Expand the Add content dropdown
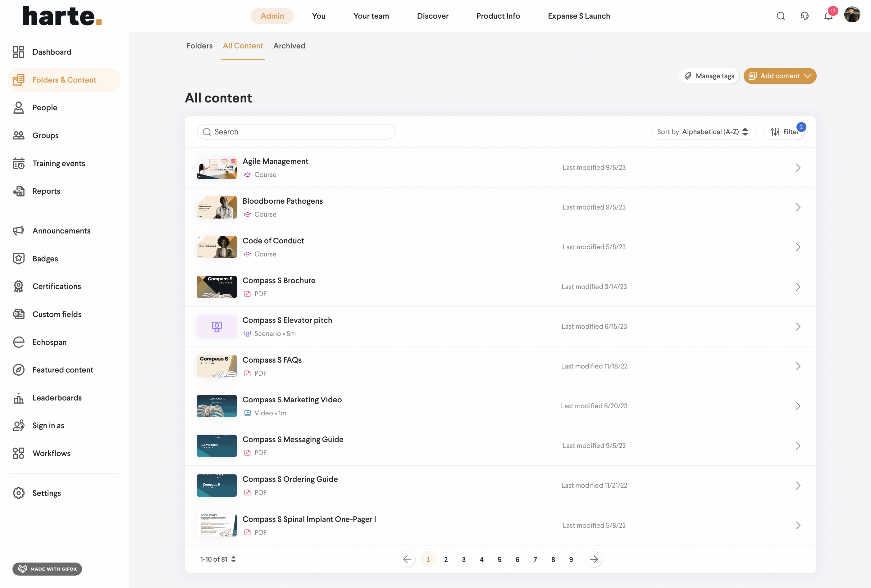The width and height of the screenshot is (871, 588). [780, 76]
